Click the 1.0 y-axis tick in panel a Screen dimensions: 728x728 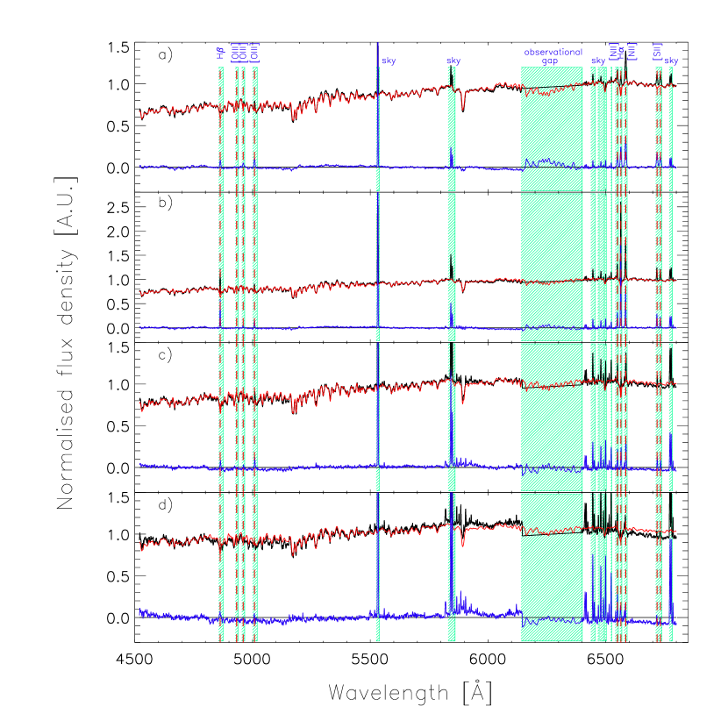(x=118, y=85)
